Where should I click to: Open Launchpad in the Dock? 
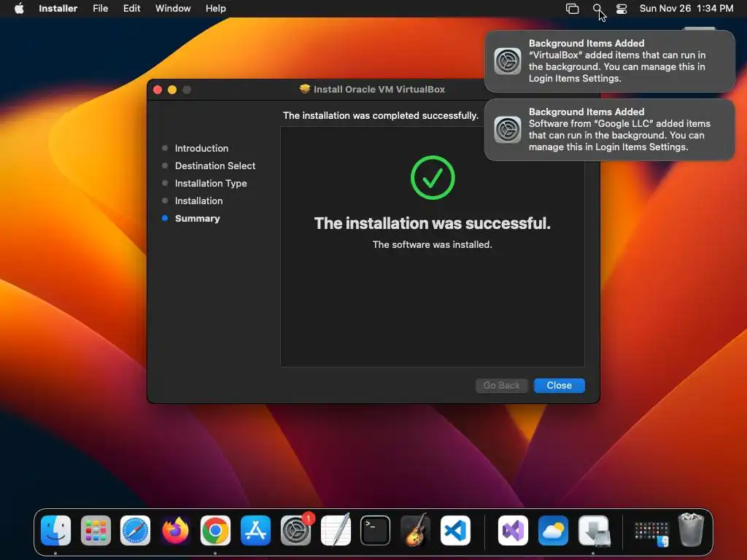pos(96,531)
